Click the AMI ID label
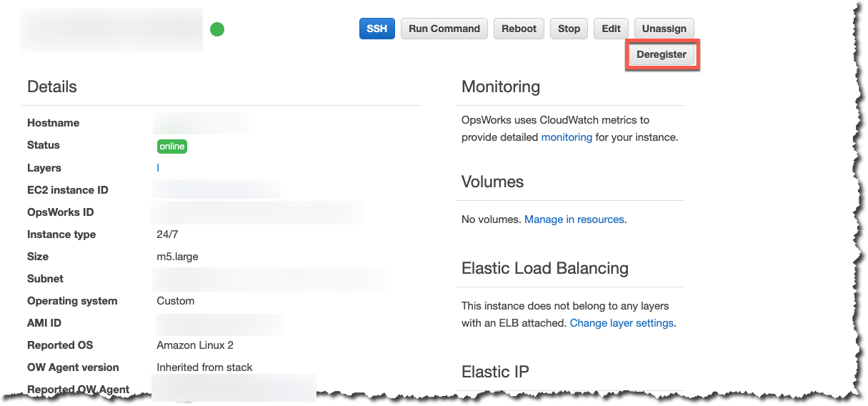The height and width of the screenshot is (406, 868). pyautogui.click(x=44, y=323)
